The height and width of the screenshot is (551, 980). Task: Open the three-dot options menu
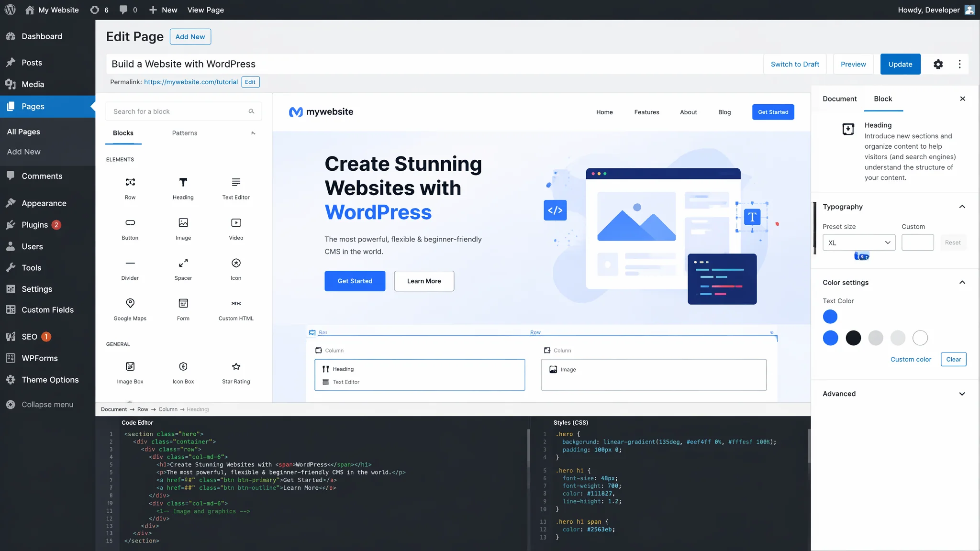click(959, 64)
